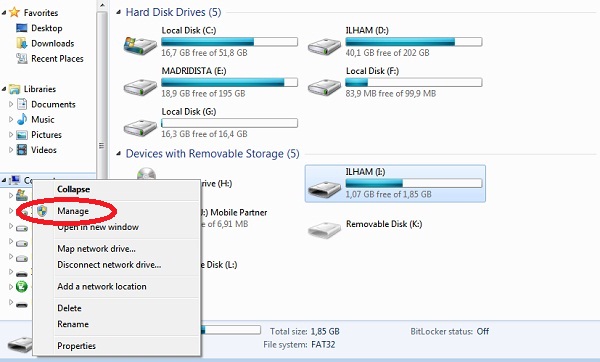
Task: Select Recent Places in Favorites
Action: tap(57, 59)
